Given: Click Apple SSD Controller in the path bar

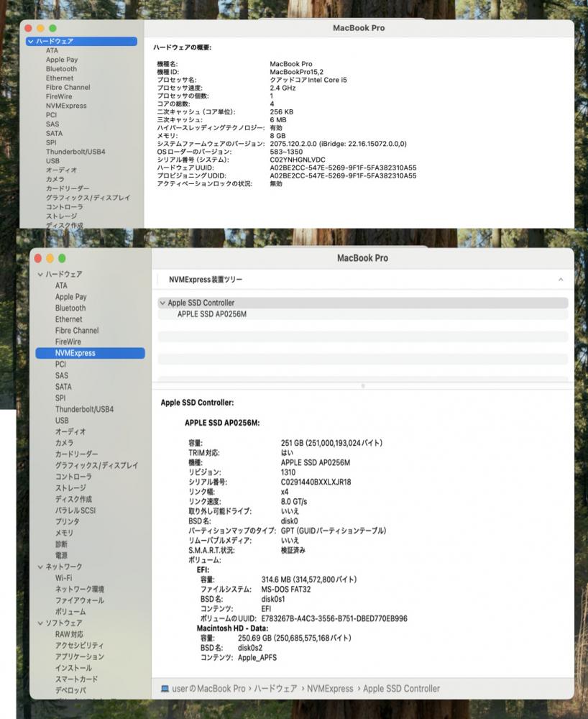Looking at the screenshot, I should (402, 689).
